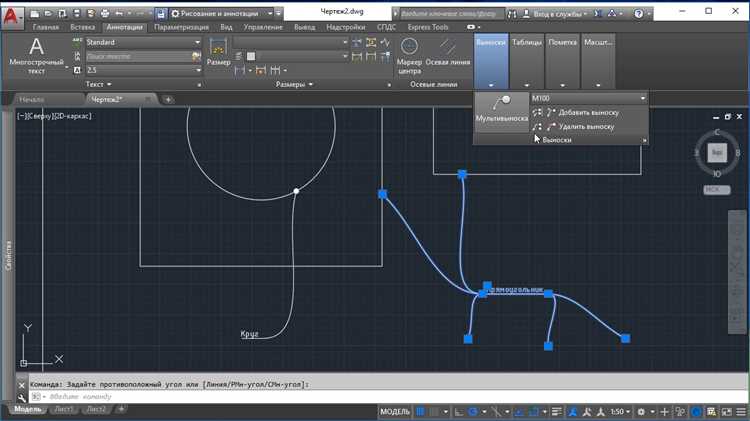Select the Multileader (Мультивыноска) tool
This screenshot has height=421, width=750.
pos(501,108)
